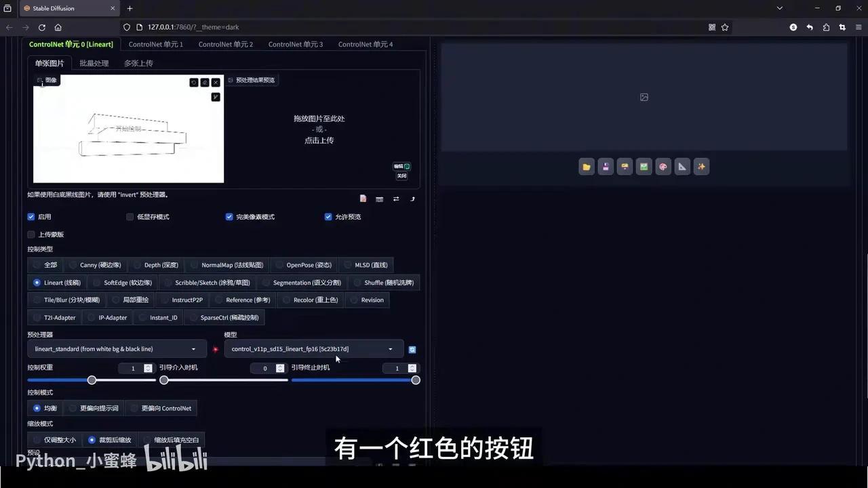Choose 更偏向 ControlNet control mode
The width and height of the screenshot is (868, 488).
(x=163, y=408)
